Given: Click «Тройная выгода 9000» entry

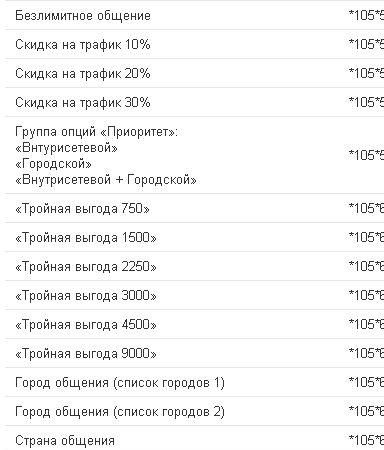Looking at the screenshot, I should click(x=86, y=354).
